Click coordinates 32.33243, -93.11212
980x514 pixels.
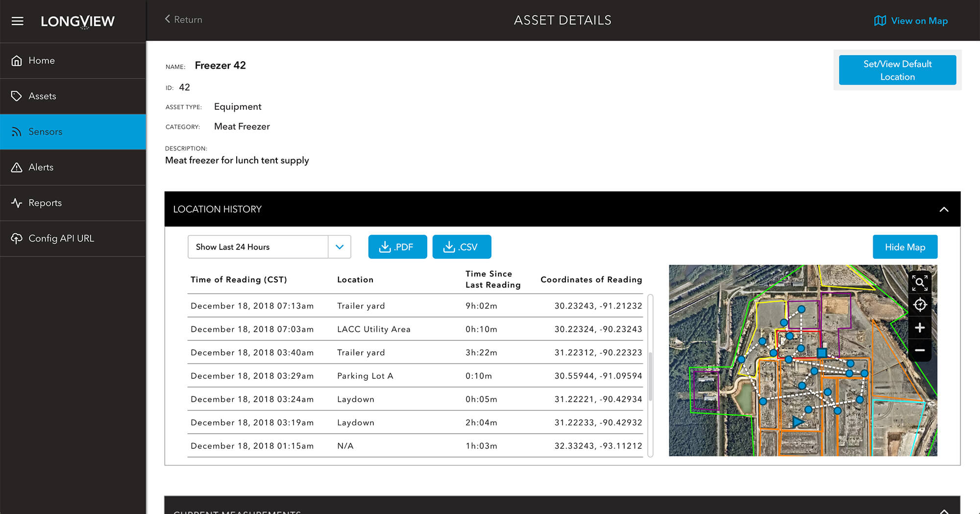pos(598,446)
